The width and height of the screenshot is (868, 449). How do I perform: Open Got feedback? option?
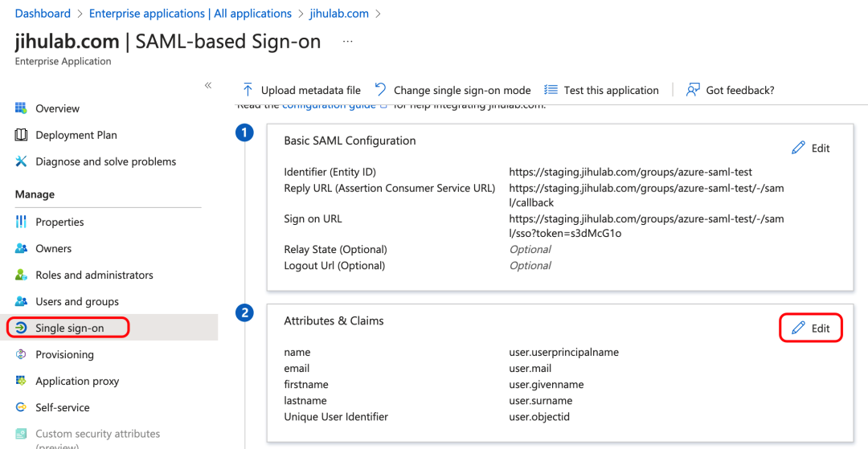(740, 90)
